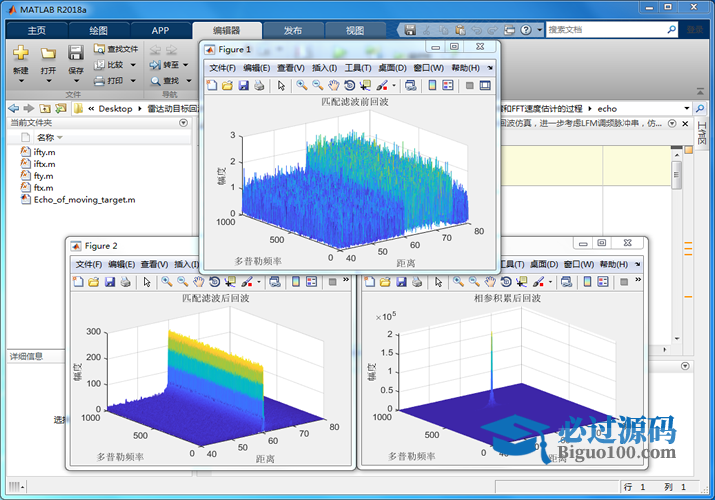Zoom in tool in Figure 1 toolbar

(x=301, y=85)
